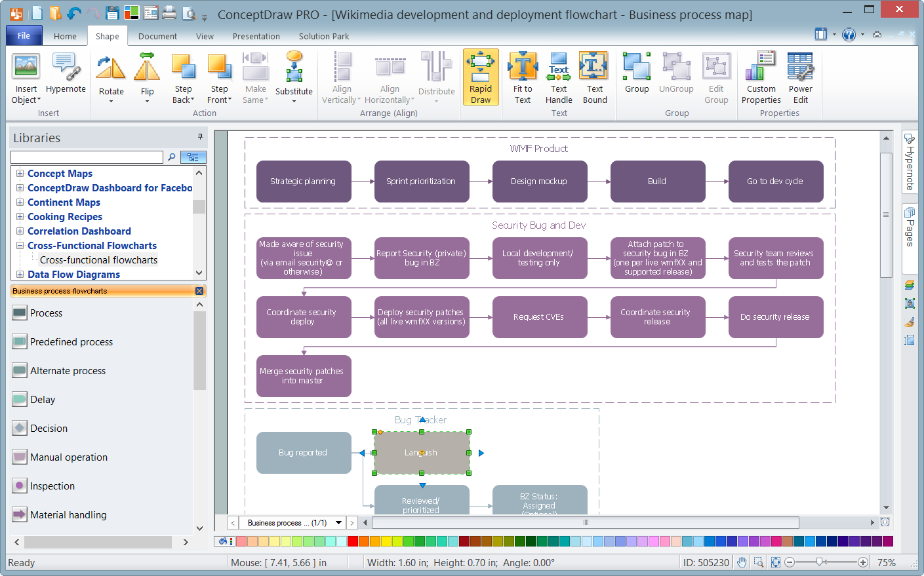Click the zoom out minus button
The height and width of the screenshot is (576, 924).
pyautogui.click(x=790, y=562)
